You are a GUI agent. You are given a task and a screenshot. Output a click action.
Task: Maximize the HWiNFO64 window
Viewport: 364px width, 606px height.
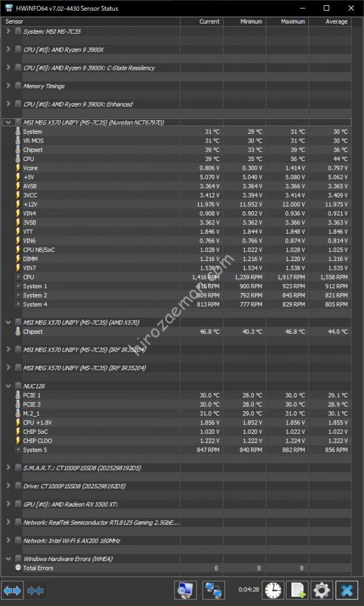[327, 8]
